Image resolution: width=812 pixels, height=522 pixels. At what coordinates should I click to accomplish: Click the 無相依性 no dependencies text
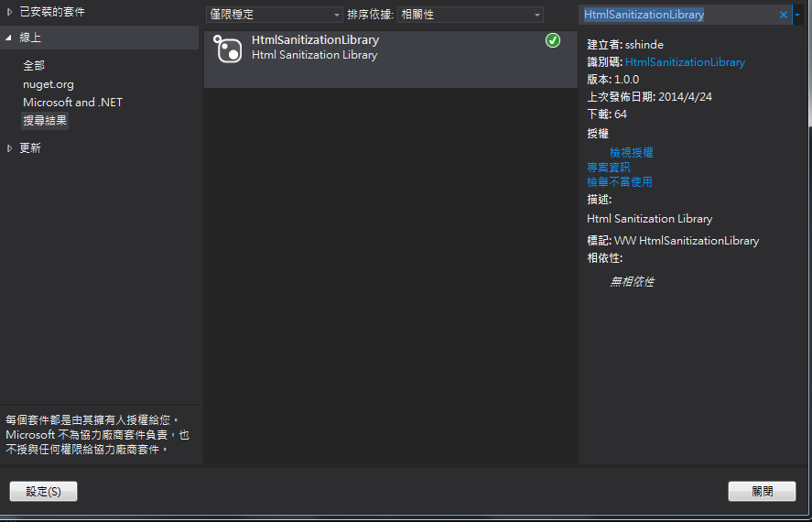(x=632, y=282)
